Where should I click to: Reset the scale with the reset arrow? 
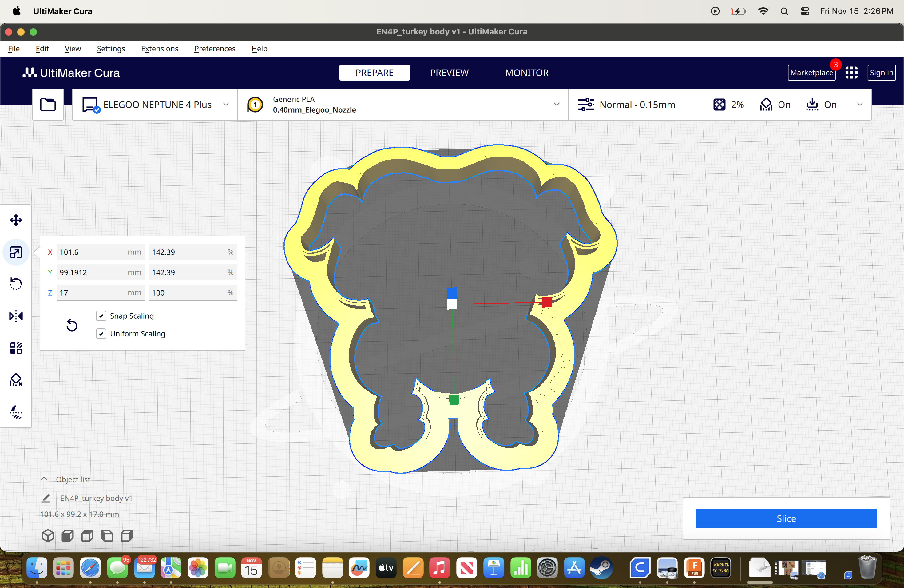pyautogui.click(x=72, y=325)
